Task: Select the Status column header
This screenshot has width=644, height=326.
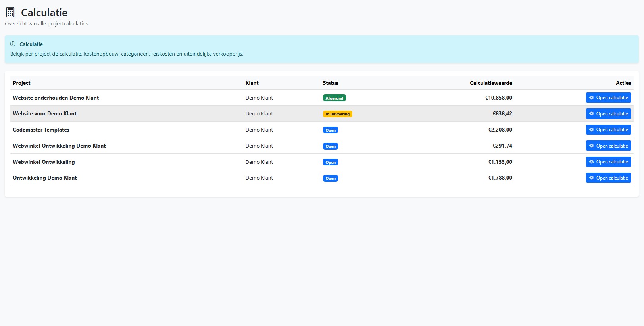Action: (x=331, y=83)
